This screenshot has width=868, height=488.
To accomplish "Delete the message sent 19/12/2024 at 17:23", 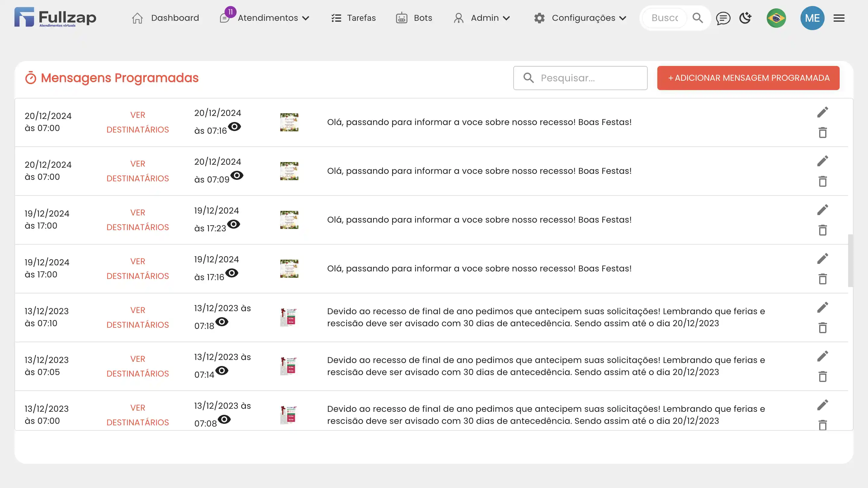I will click(x=822, y=230).
